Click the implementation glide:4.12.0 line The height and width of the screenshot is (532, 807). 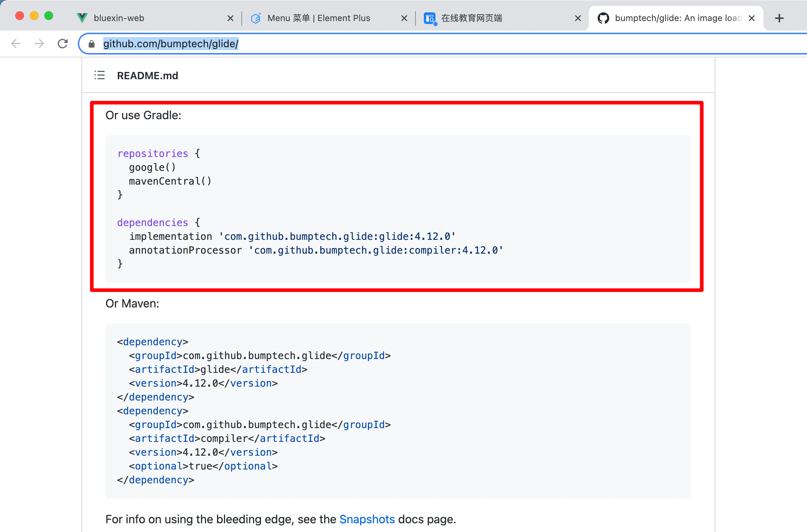click(x=292, y=236)
